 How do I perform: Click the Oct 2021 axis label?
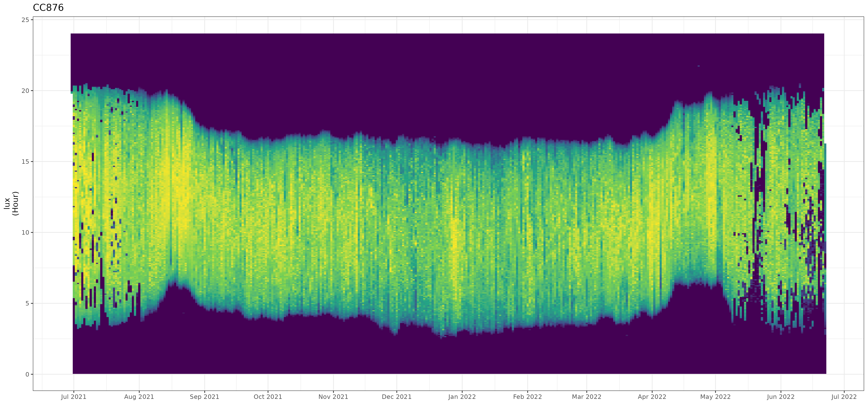(x=267, y=397)
